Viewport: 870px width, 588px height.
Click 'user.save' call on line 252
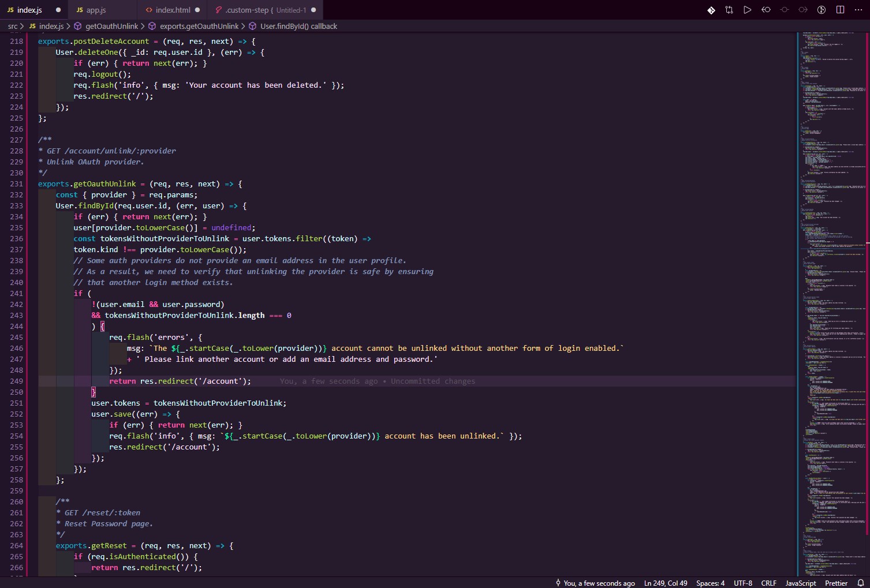[x=111, y=414]
